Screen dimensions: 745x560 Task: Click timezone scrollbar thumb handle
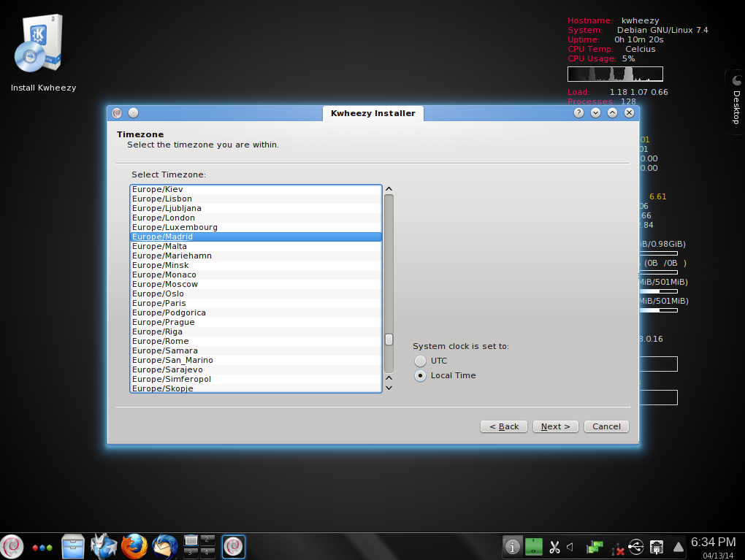(x=389, y=340)
